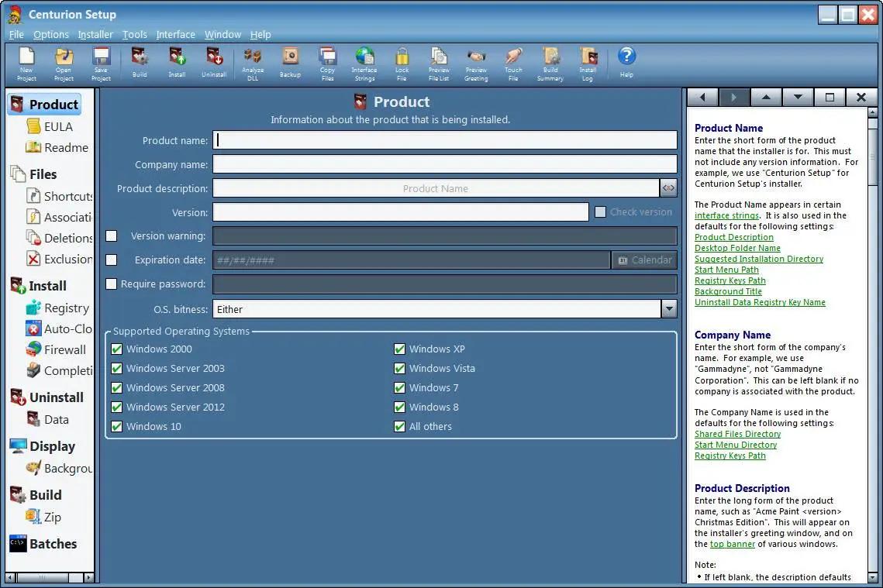883x588 pixels.
Task: Expand the O.S. bitness dropdown
Action: pyautogui.click(x=668, y=309)
